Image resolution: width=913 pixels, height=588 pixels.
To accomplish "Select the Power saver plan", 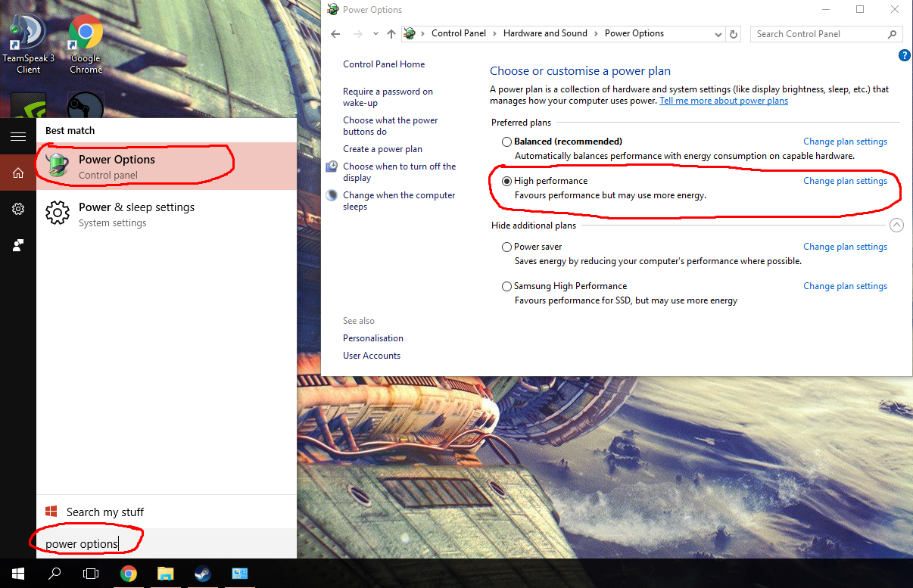I will tap(506, 247).
